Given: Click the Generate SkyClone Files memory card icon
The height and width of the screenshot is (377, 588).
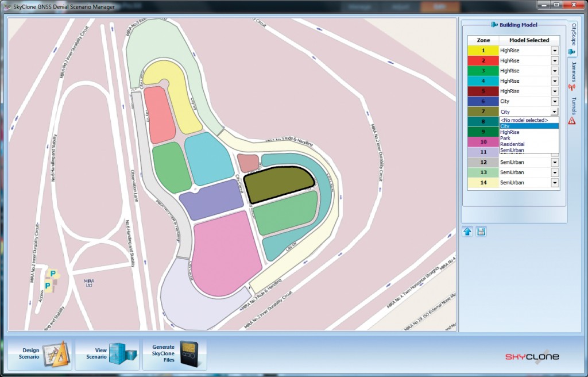Looking at the screenshot, I should (x=188, y=352).
